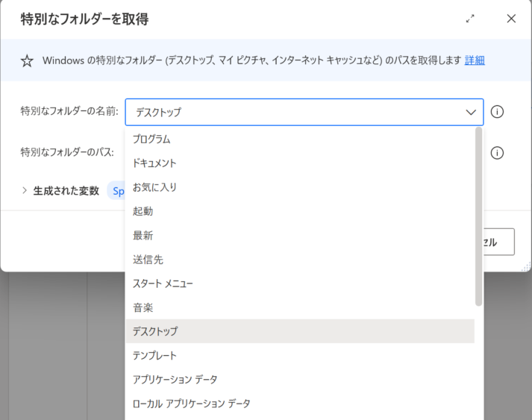Click the star icon in the description banner

27,61
